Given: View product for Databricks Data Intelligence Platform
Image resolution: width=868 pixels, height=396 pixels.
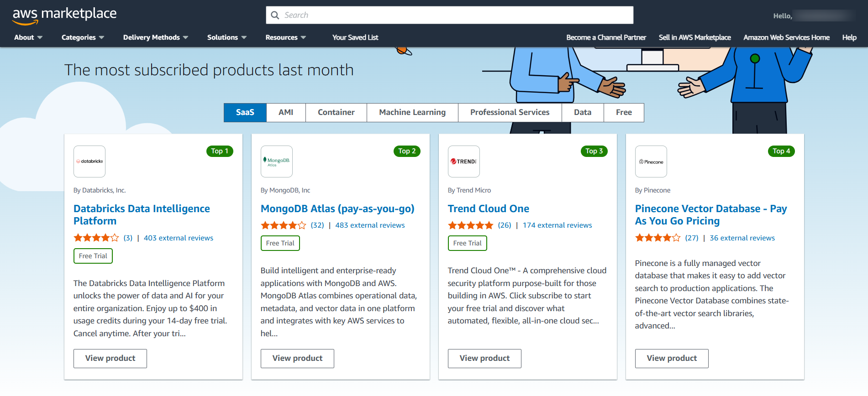Looking at the screenshot, I should click(x=110, y=358).
